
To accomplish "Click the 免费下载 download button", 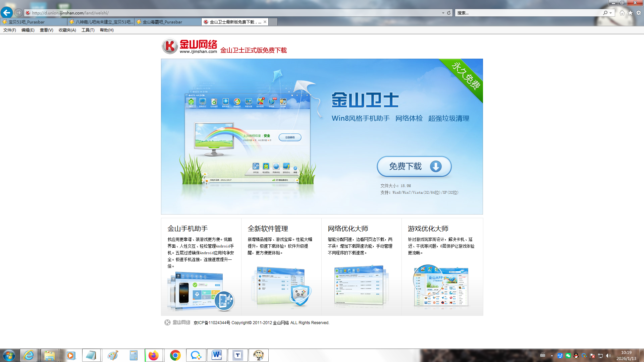I will pyautogui.click(x=414, y=166).
